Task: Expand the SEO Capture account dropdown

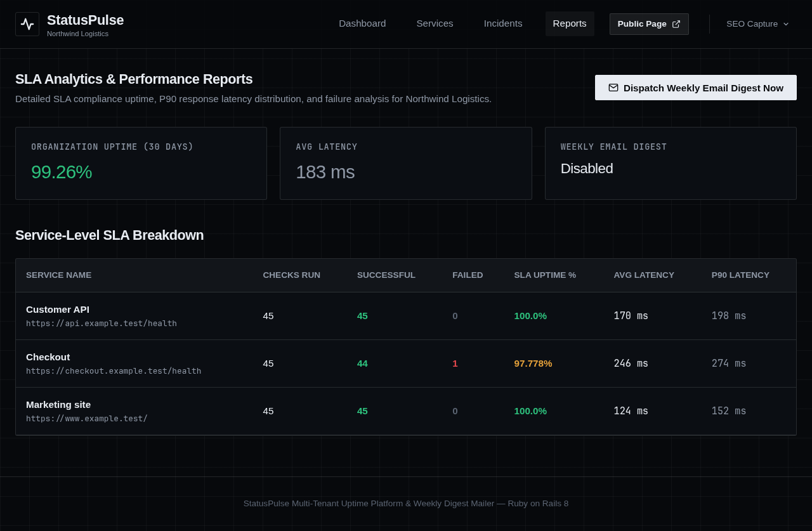Action: (x=758, y=24)
